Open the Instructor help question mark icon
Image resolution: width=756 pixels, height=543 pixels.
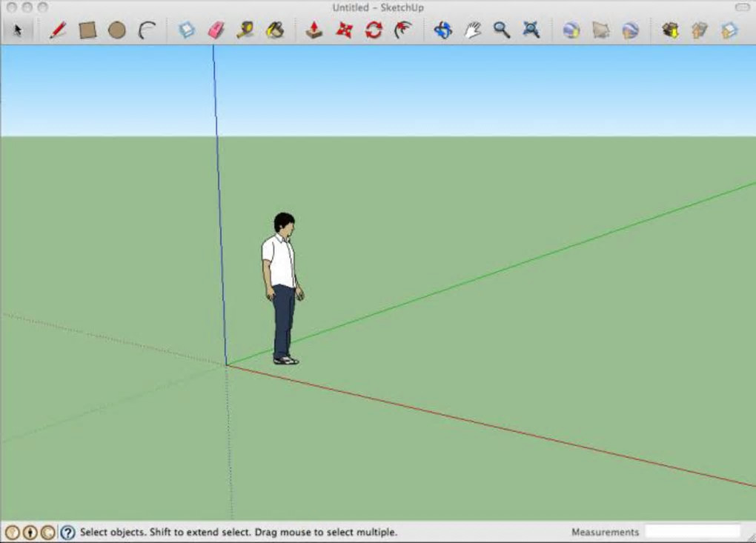click(68, 533)
